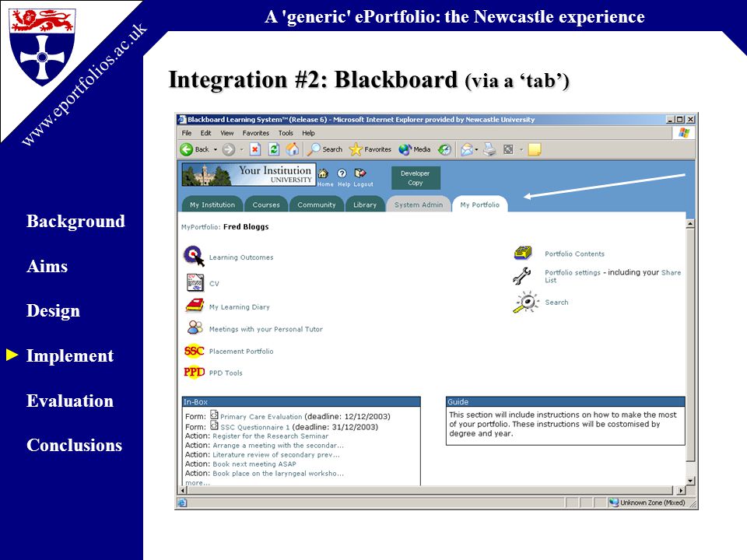Screen dimensions: 747x560
Task: Click the Your Institution University banner
Action: point(248,174)
